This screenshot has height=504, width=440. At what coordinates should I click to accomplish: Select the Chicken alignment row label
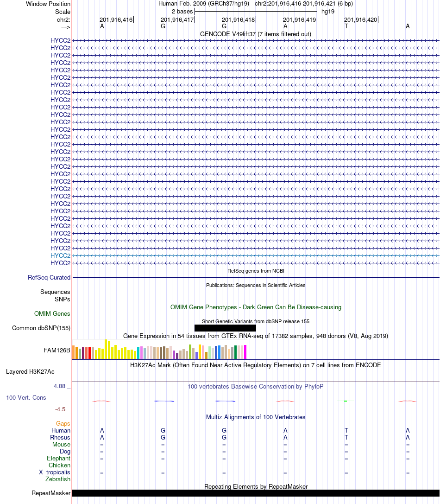(59, 466)
